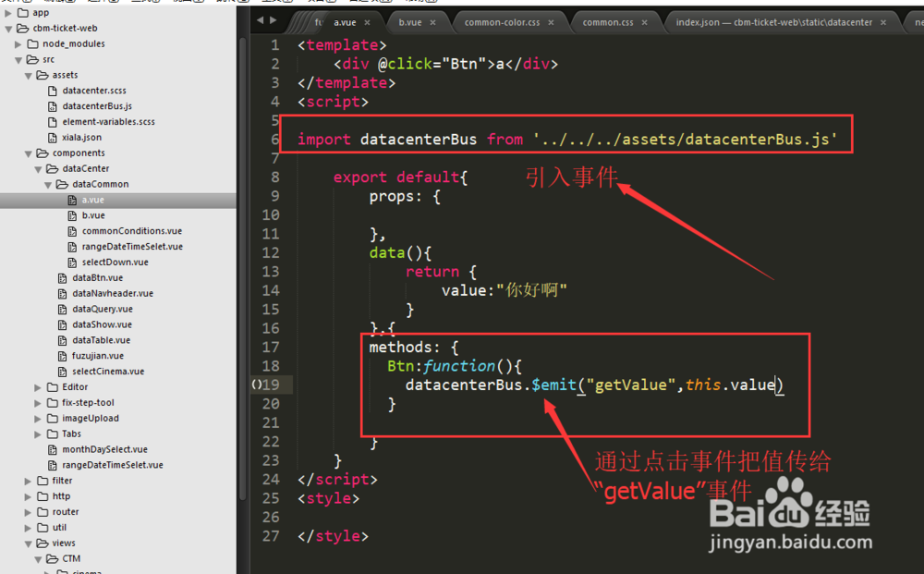The width and height of the screenshot is (924, 574).
Task: Expand the Editor folder arrow
Action: pos(38,387)
